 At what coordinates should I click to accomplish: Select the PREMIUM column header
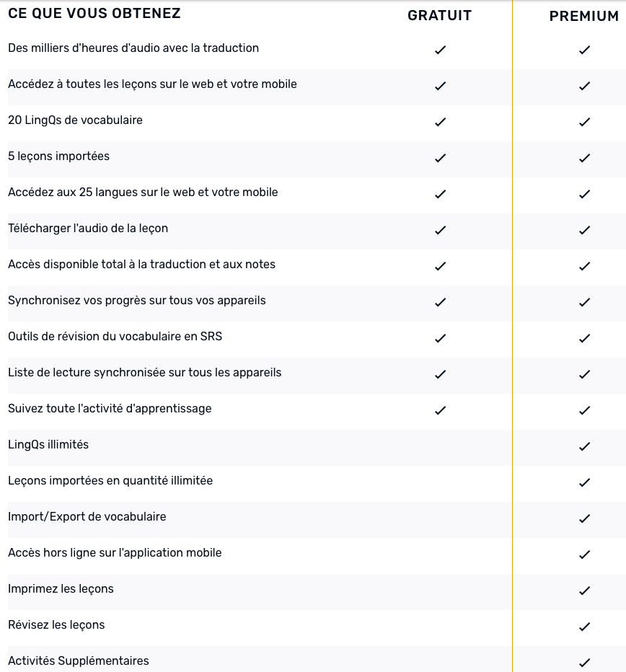click(x=583, y=16)
